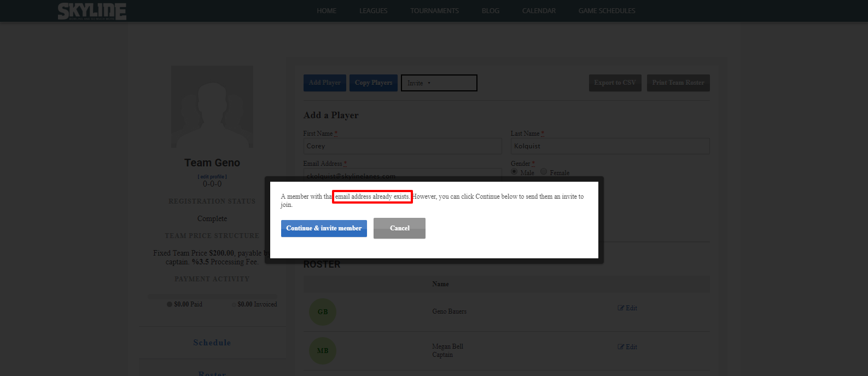
Task: Focus the Email Address field
Action: (403, 175)
